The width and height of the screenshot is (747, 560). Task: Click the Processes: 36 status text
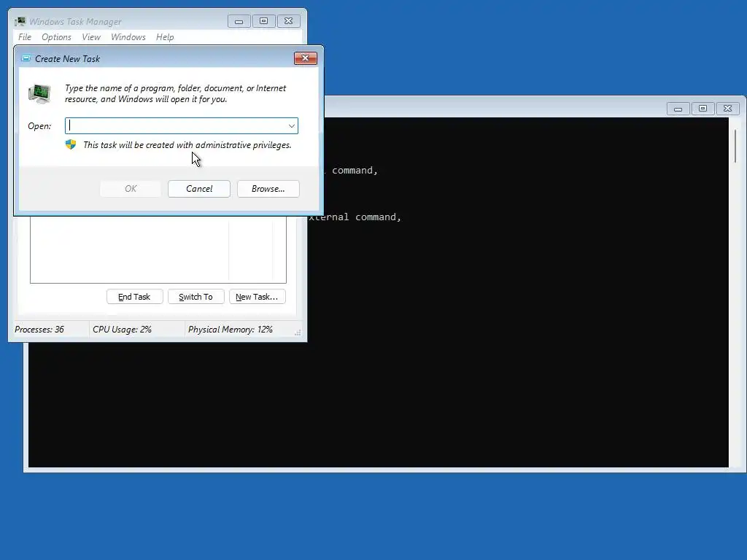(x=39, y=330)
